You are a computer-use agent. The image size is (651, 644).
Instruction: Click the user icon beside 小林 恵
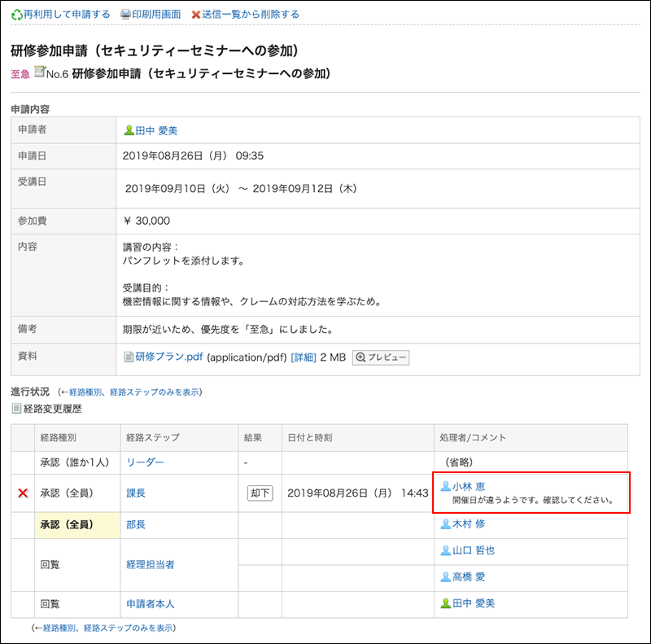(445, 486)
